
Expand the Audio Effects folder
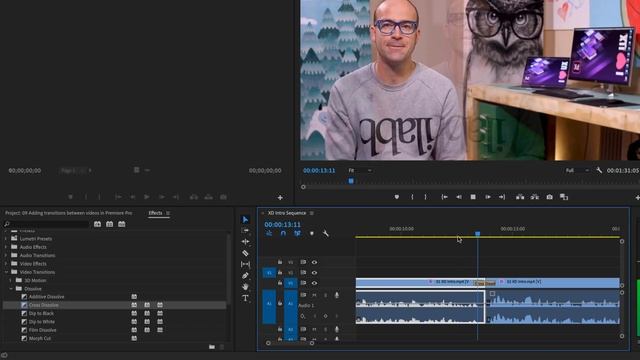click(6, 247)
